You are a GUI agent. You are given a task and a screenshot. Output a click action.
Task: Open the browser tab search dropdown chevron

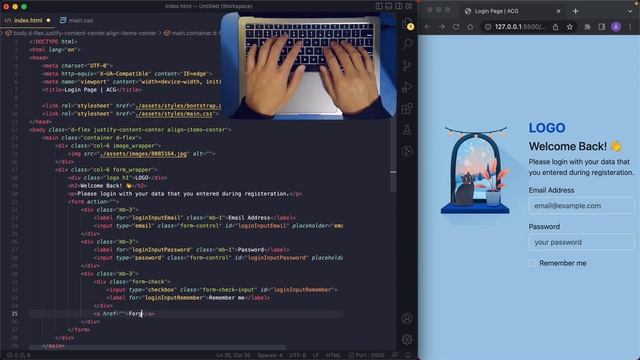(630, 11)
